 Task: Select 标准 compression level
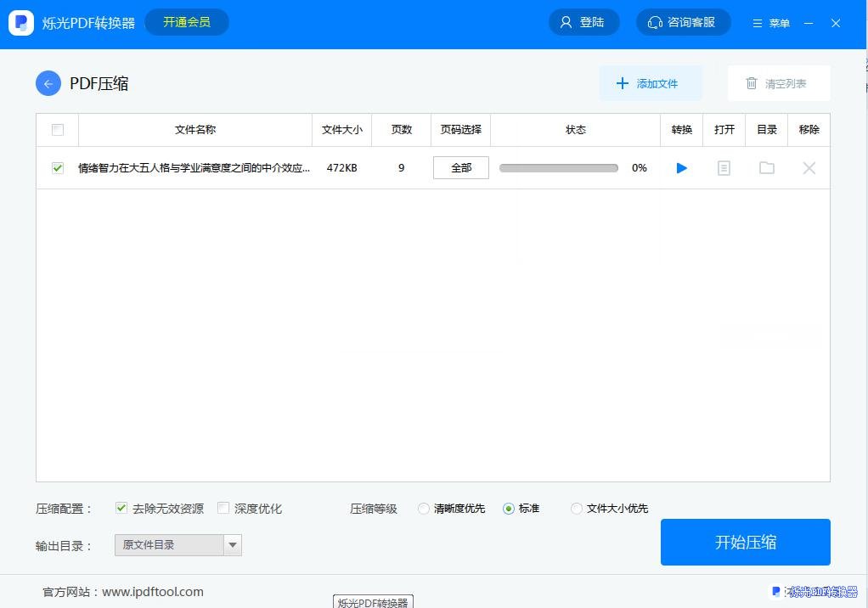point(508,509)
